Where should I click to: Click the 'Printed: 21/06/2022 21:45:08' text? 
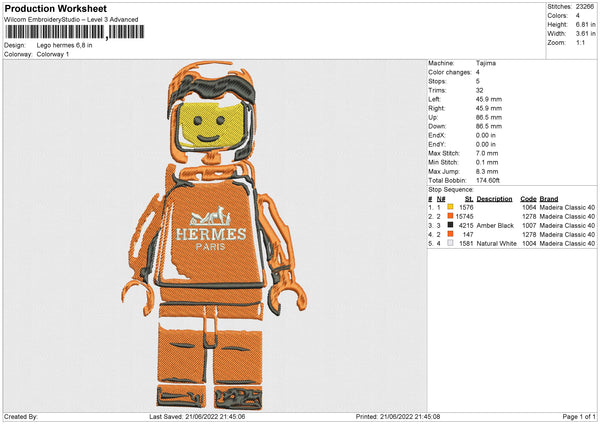[x=398, y=416]
